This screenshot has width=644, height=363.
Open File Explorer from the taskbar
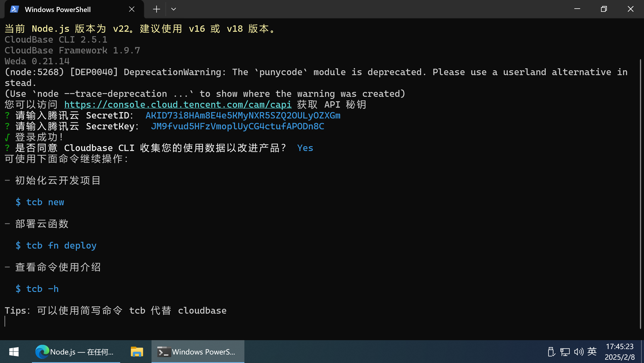(x=137, y=352)
